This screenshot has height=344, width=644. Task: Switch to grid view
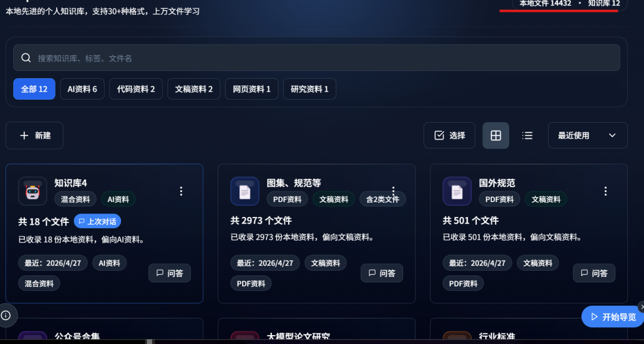496,135
